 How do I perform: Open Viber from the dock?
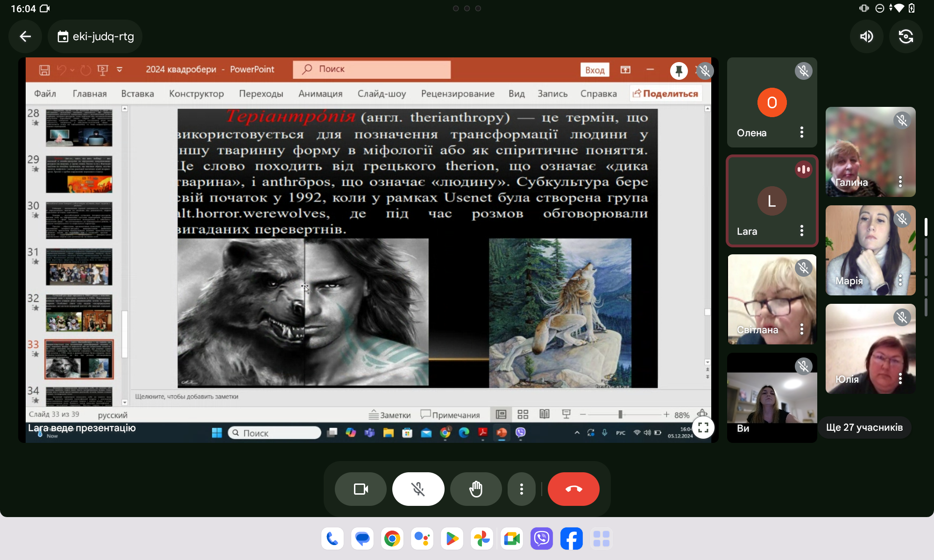pos(542,539)
